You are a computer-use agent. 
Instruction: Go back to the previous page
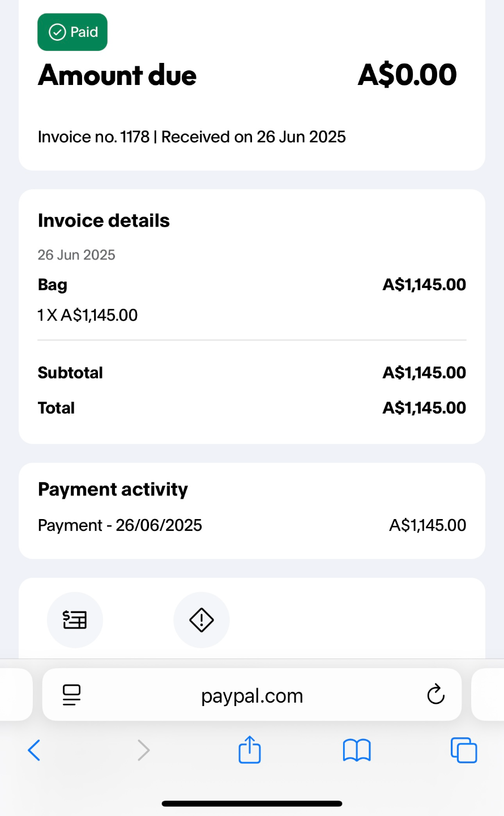click(x=35, y=750)
